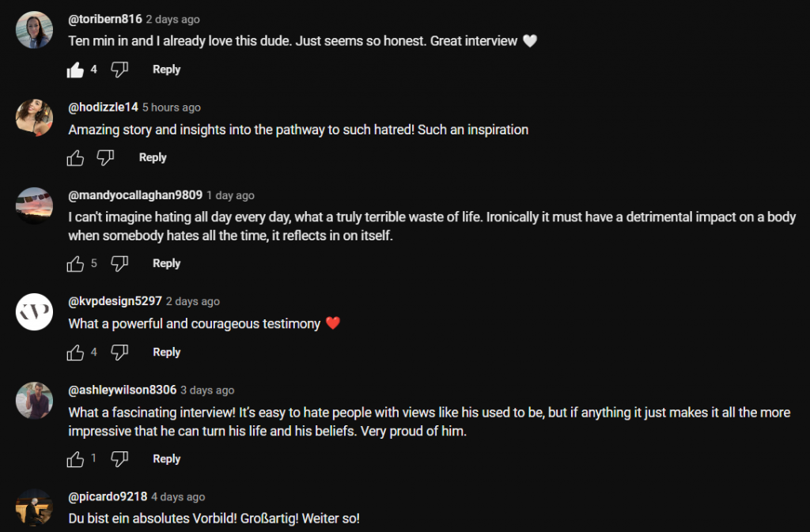810x532 pixels.
Task: Like @kvpdesign5297's powerful testimony comment
Action: pyautogui.click(x=76, y=353)
